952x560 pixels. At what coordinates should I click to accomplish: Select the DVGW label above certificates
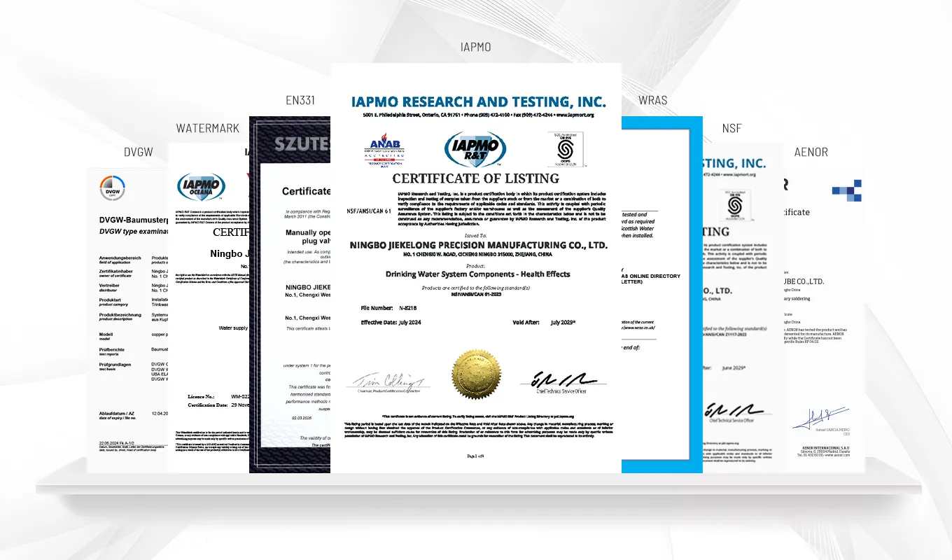[139, 152]
